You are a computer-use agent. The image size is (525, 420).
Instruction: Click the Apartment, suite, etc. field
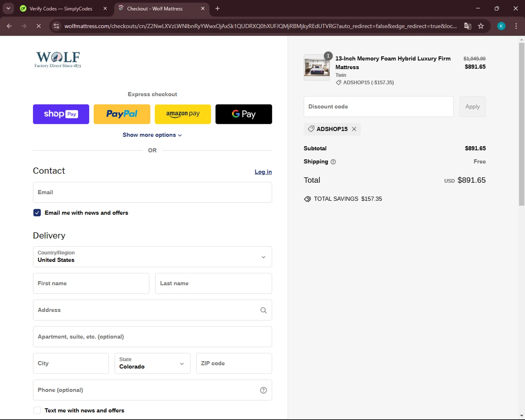152,337
